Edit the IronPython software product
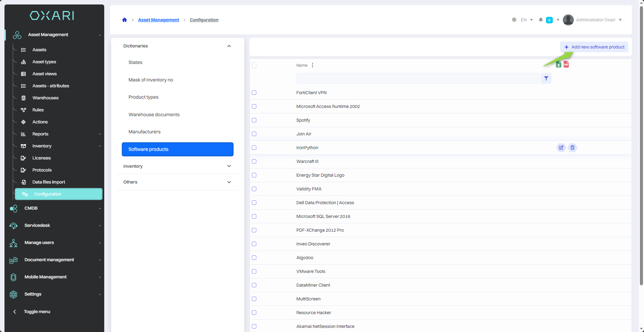This screenshot has width=644, height=332. click(x=561, y=147)
